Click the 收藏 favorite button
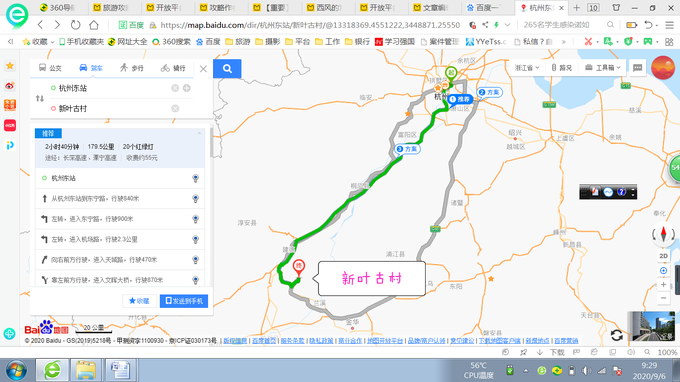Screen dimensions: 680x382 pyautogui.click(x=139, y=301)
